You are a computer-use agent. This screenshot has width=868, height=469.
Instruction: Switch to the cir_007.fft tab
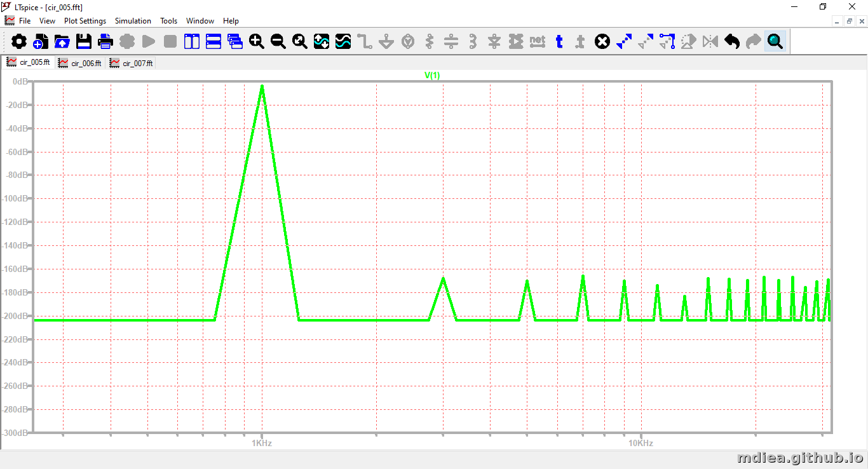pos(132,63)
